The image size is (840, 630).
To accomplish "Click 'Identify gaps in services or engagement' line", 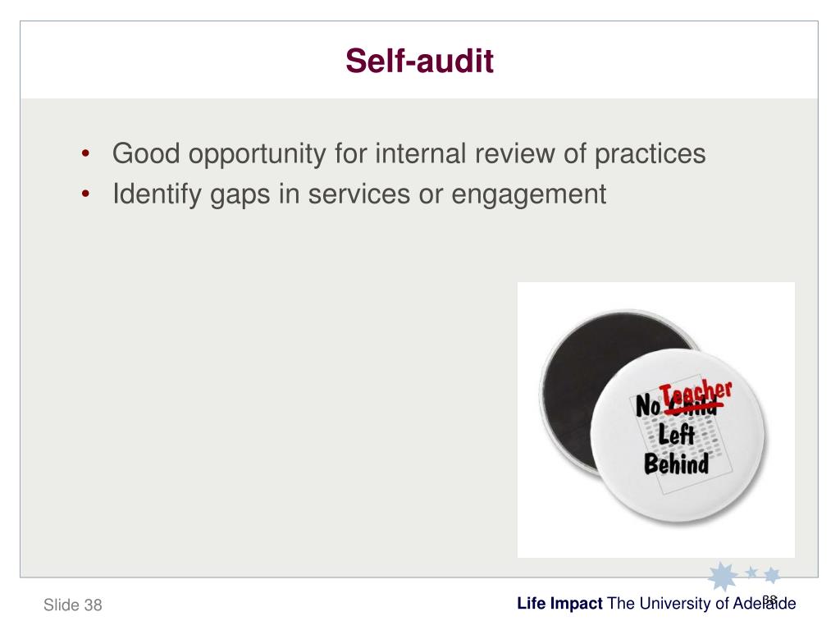I will (x=359, y=194).
